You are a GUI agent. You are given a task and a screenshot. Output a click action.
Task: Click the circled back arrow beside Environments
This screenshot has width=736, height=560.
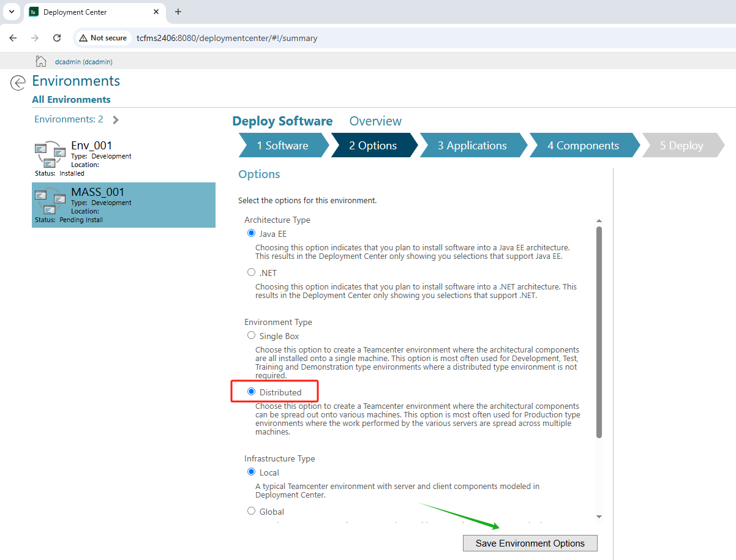point(18,83)
